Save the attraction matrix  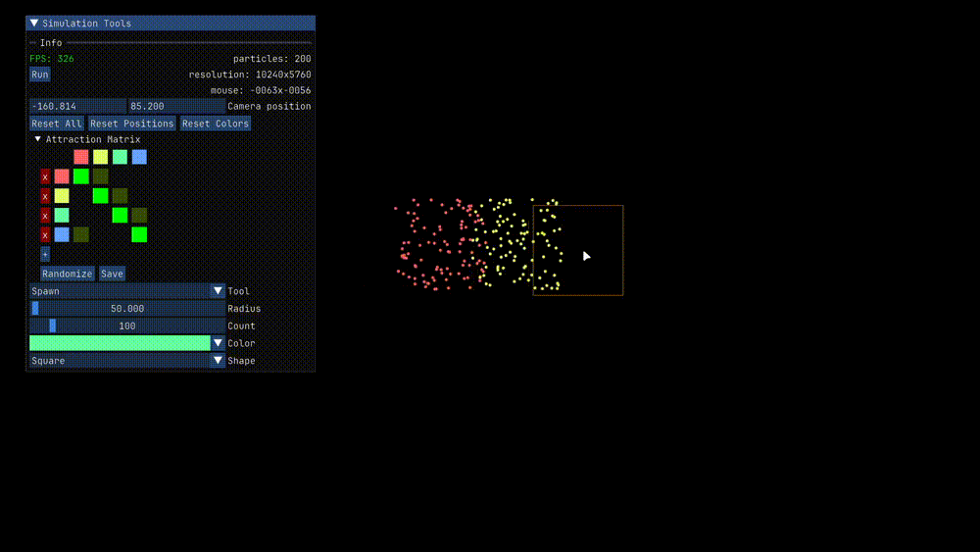[x=112, y=274]
